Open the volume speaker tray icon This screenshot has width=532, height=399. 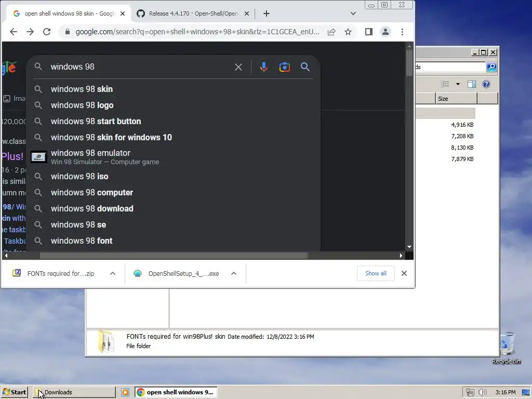482,392
